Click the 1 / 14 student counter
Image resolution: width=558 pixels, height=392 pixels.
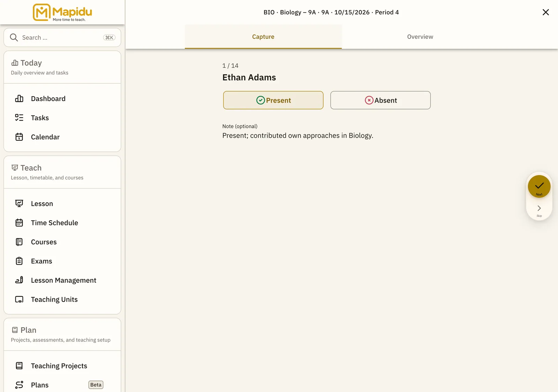pos(231,66)
